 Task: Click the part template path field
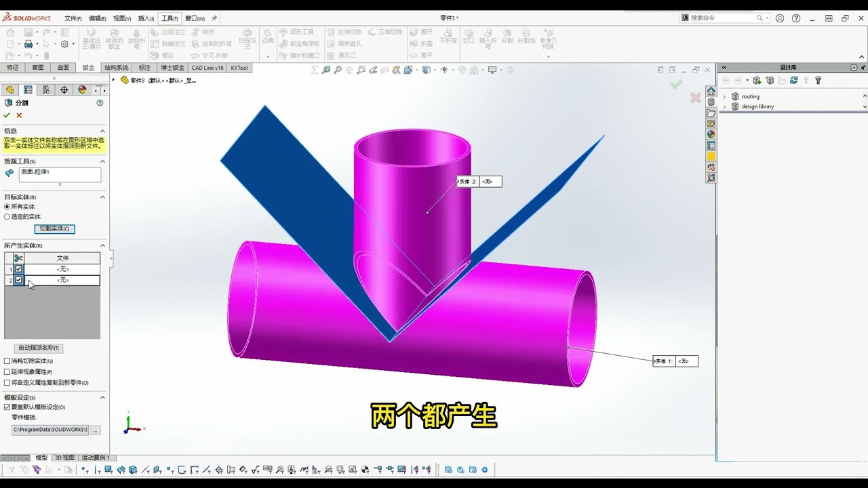50,430
